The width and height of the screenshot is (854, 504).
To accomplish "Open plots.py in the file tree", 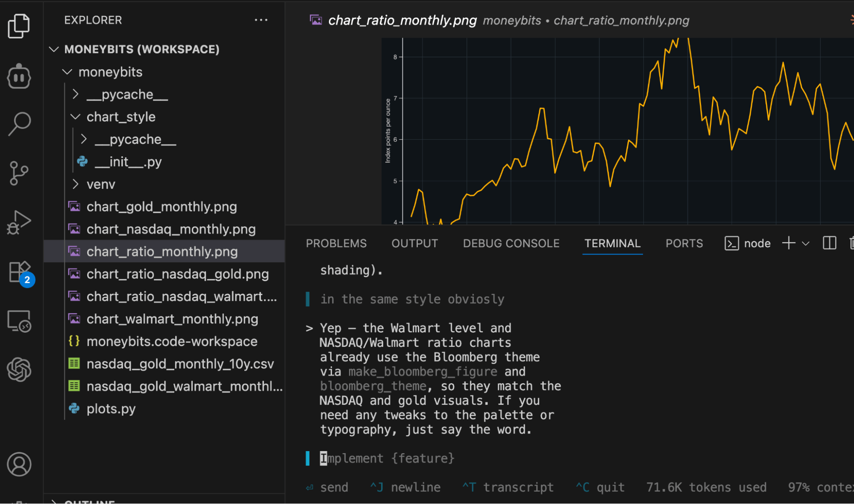I will 111,409.
